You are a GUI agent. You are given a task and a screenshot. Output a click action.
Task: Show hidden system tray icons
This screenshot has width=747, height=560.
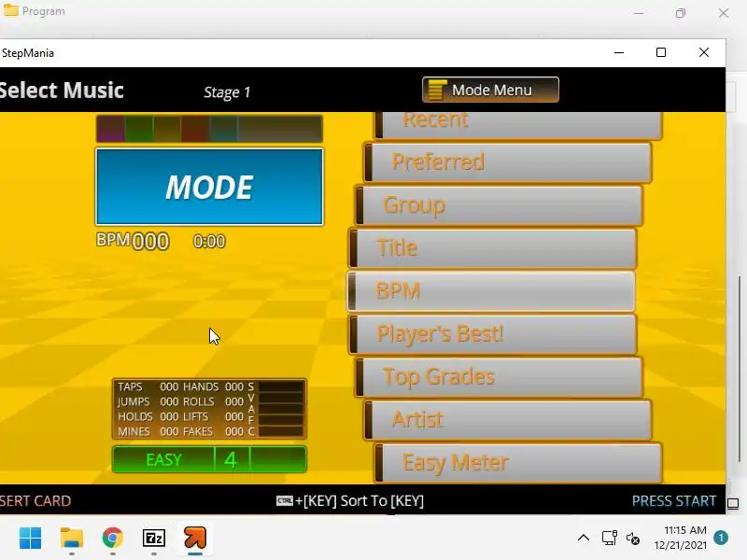(x=584, y=539)
